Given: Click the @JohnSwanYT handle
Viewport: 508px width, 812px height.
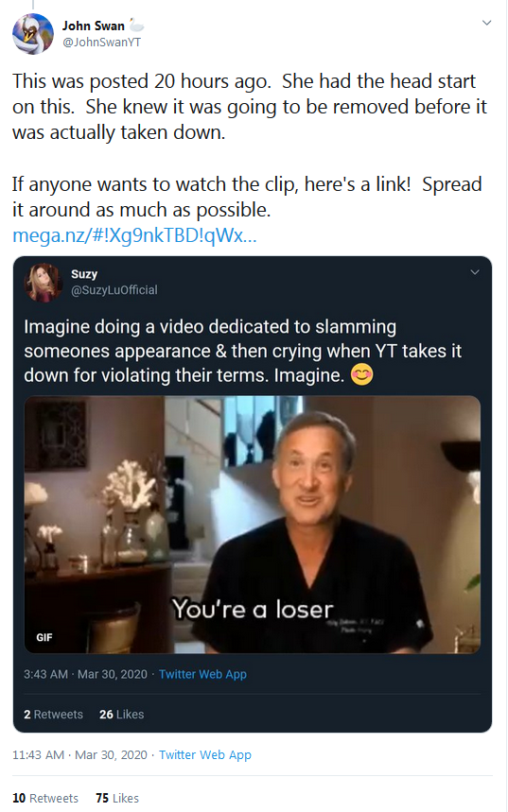Looking at the screenshot, I should point(101,42).
